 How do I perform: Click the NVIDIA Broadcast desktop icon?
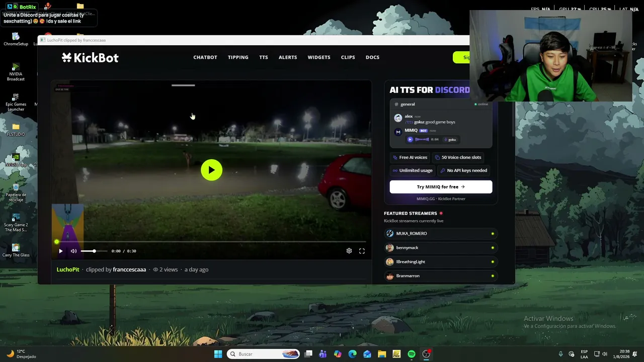click(x=16, y=72)
